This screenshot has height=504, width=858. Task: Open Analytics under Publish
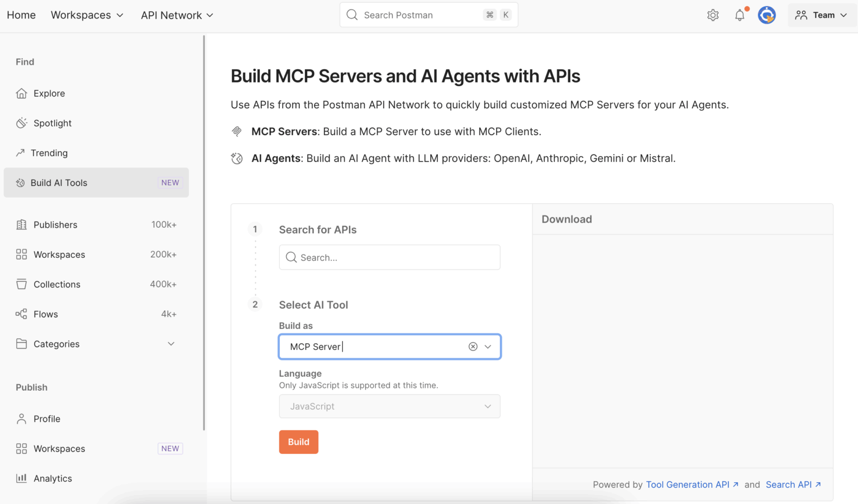(x=96, y=478)
